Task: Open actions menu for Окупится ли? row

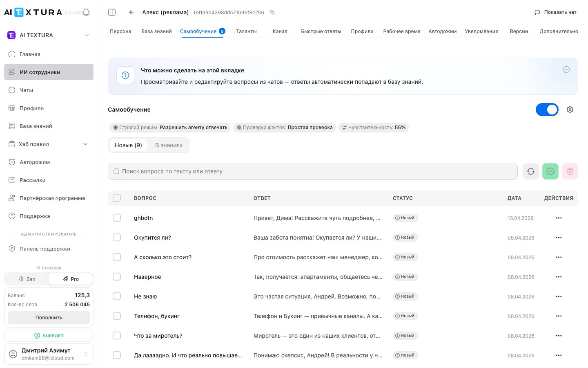Action: click(x=559, y=238)
